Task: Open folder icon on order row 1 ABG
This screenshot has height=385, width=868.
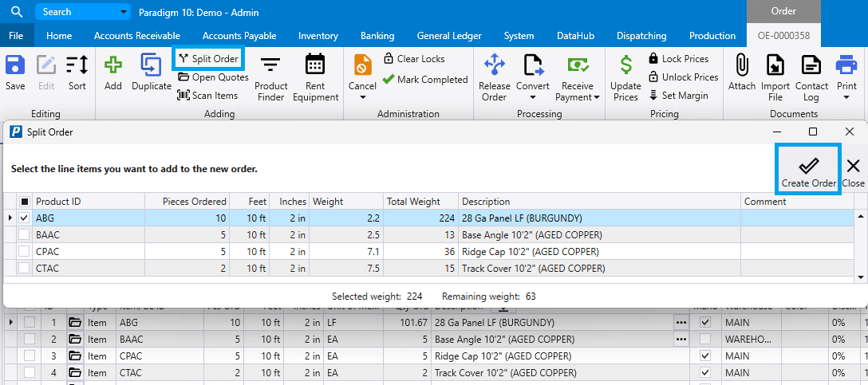Action: tap(75, 322)
